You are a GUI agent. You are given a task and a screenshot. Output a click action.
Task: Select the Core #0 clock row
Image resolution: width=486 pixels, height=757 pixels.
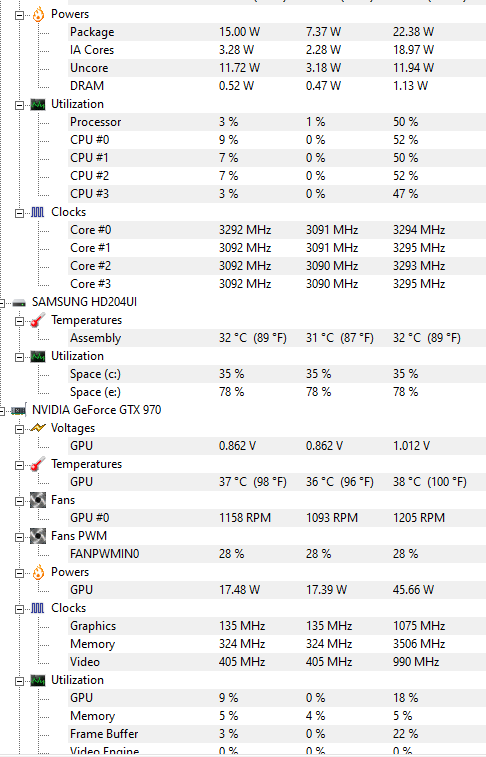pyautogui.click(x=277, y=230)
